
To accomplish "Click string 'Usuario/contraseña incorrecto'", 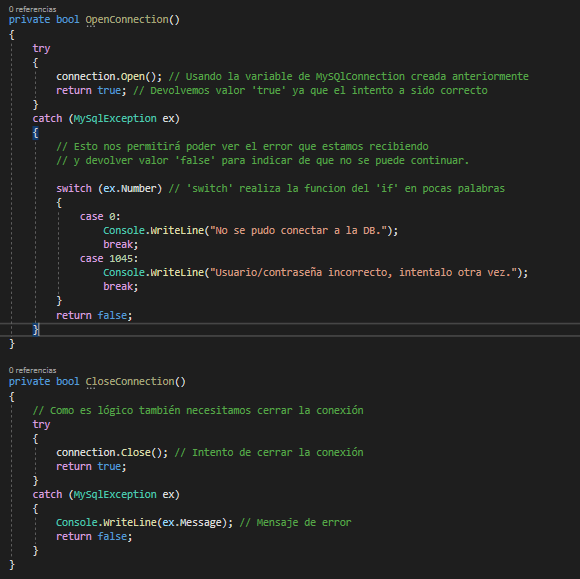I will 363,273.
